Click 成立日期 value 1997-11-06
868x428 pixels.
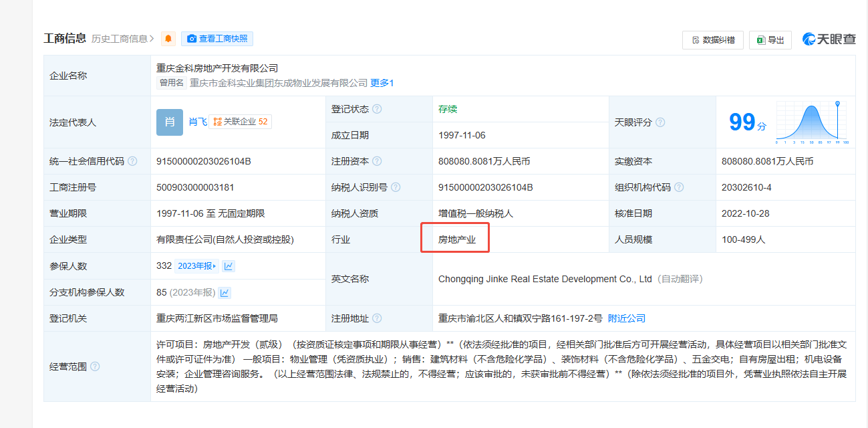(462, 135)
